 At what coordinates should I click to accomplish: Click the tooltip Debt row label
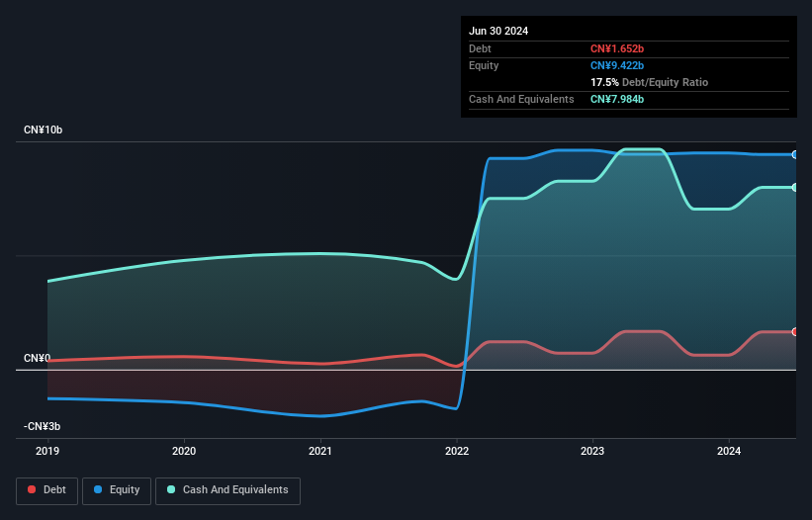tap(480, 48)
